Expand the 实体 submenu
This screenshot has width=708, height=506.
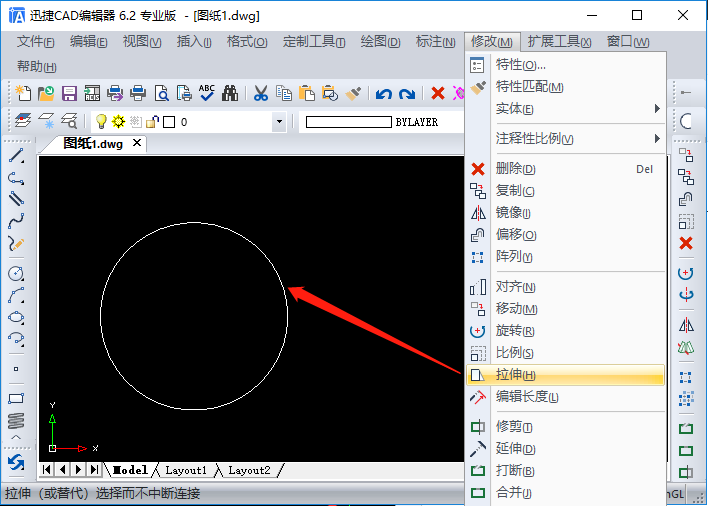click(580, 109)
